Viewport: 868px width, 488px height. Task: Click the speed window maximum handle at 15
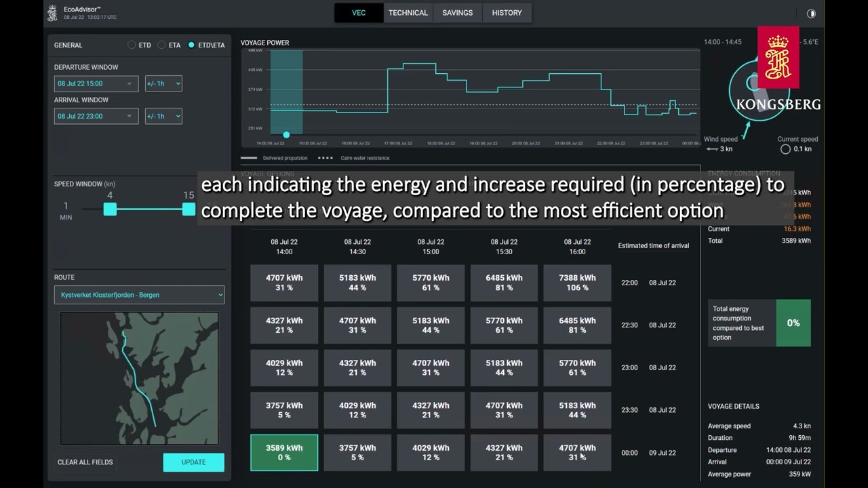coord(189,209)
